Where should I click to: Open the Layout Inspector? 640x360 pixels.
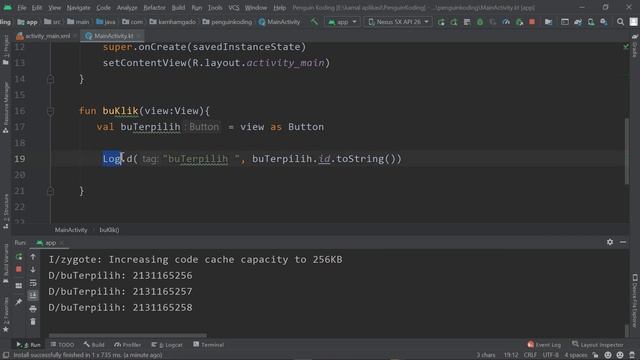(x=598, y=345)
